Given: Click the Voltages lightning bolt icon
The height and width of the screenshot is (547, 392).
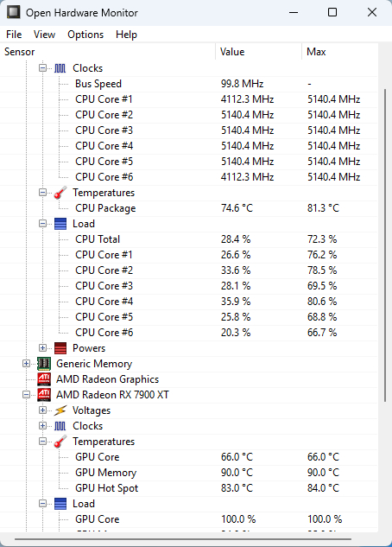Looking at the screenshot, I should pyautogui.click(x=60, y=410).
